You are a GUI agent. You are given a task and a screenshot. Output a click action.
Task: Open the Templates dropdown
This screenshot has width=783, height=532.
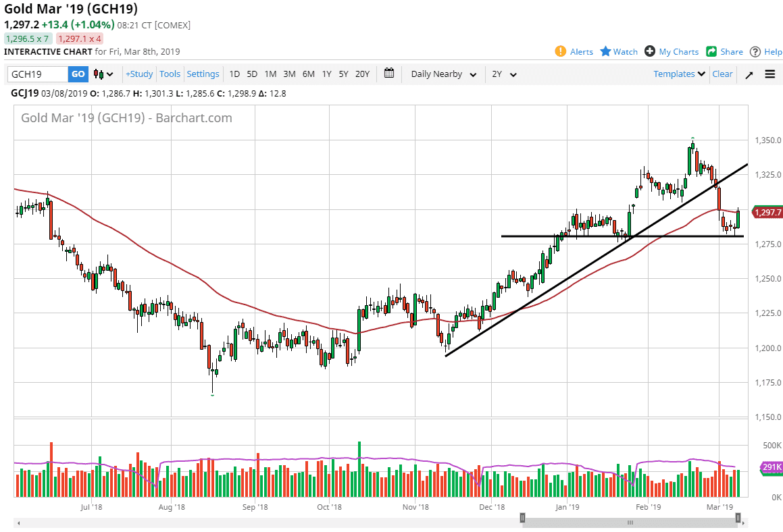679,74
